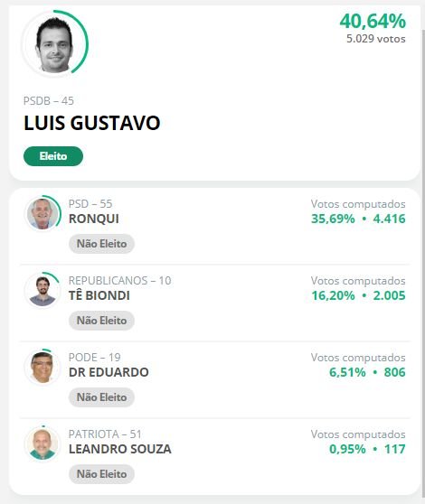The height and width of the screenshot is (504, 425).
Task: Select Ronqui's 35,69% vote result
Action: (x=333, y=219)
